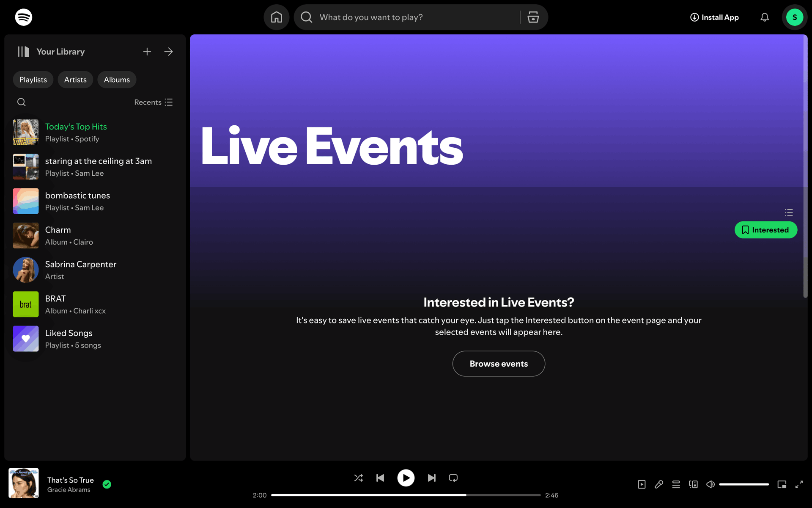Open notifications bell
This screenshot has height=508, width=812.
click(765, 17)
